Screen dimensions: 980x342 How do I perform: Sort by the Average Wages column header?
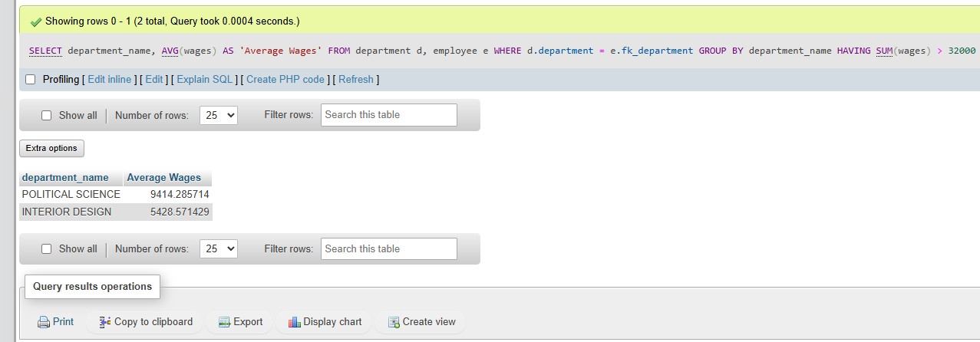coord(163,177)
